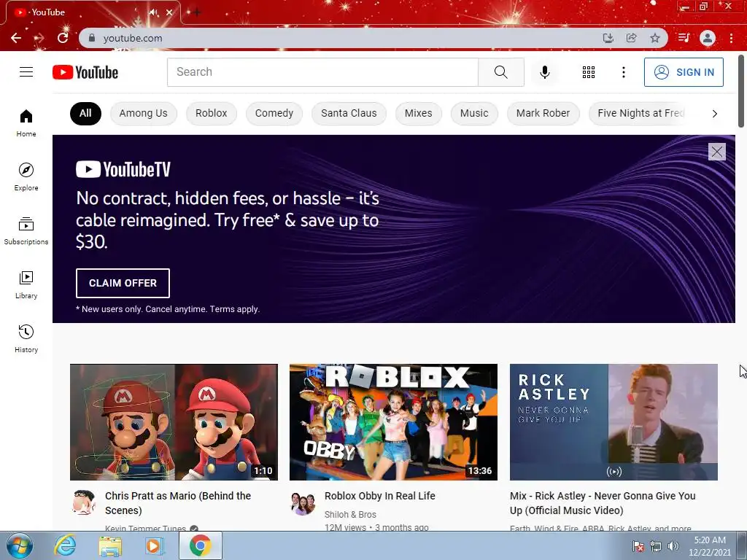The image size is (747, 560).
Task: Open Mix - Rick Astley title link
Action: [x=603, y=503]
